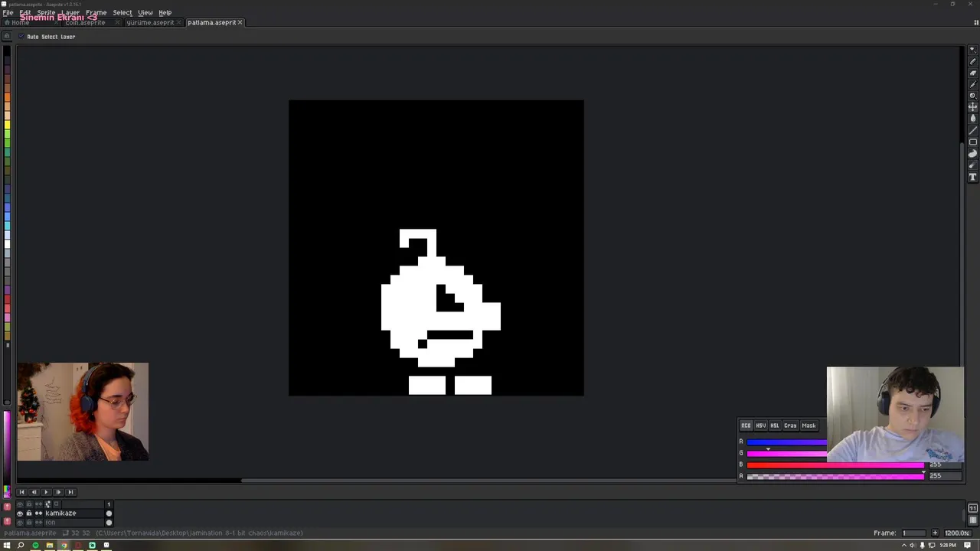Toggle visibility of the ron layer
The height and width of the screenshot is (551, 980).
[x=20, y=523]
